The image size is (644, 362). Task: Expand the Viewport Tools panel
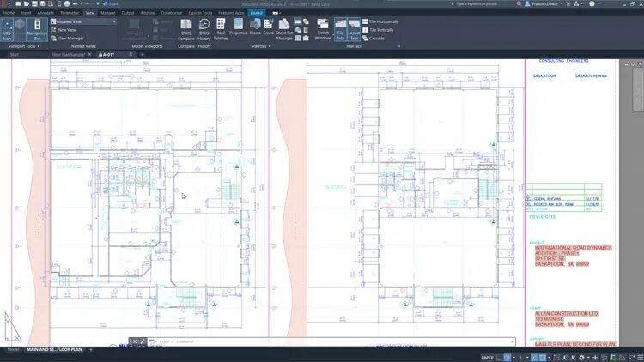24,46
